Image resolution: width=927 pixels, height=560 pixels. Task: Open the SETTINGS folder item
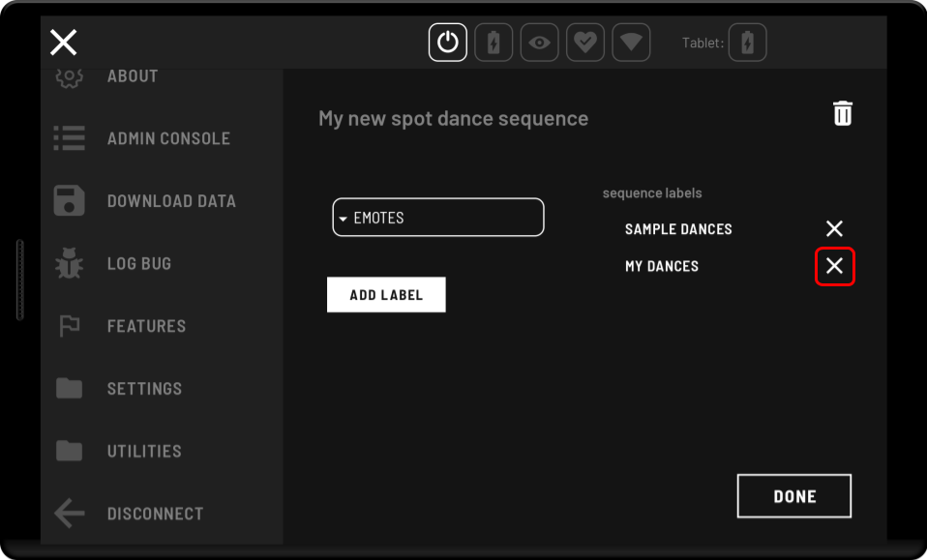(x=144, y=389)
